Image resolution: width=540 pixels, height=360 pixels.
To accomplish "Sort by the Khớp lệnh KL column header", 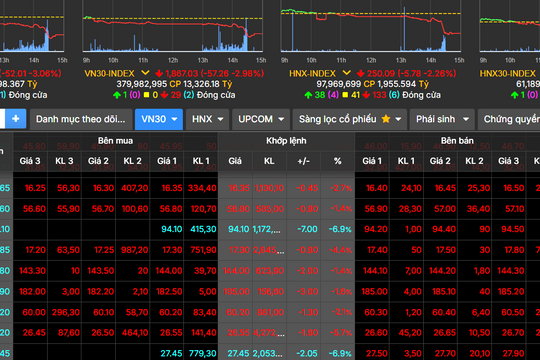I will [x=269, y=161].
